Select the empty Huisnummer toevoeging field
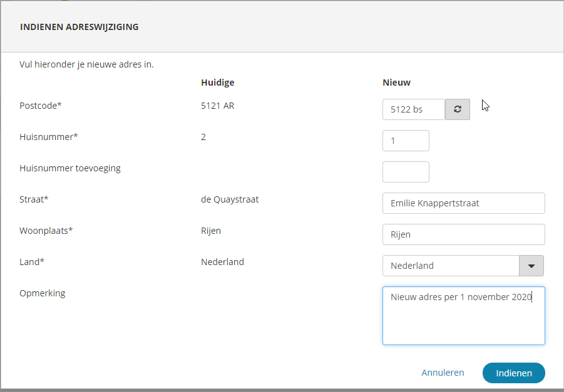Image resolution: width=564 pixels, height=392 pixels. coord(406,172)
